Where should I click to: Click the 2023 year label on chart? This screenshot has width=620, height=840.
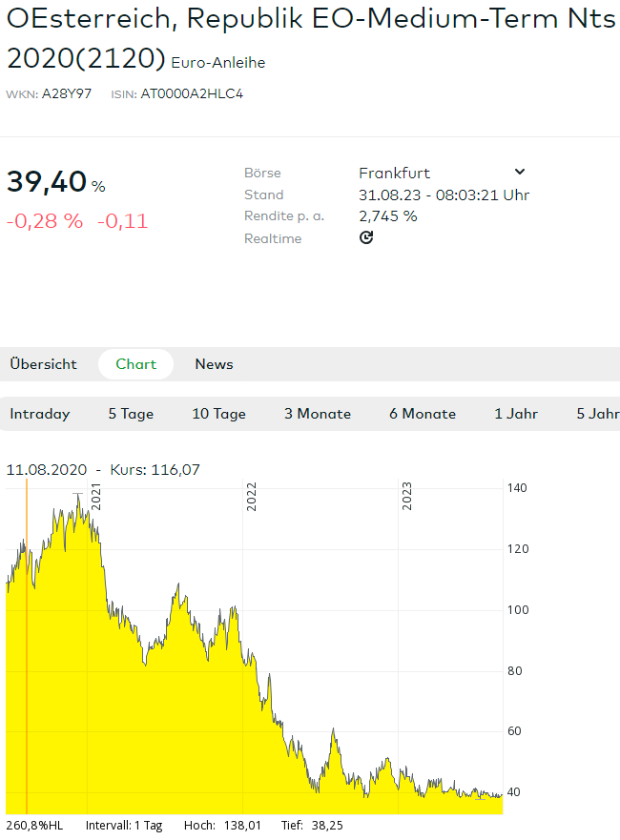coord(406,497)
